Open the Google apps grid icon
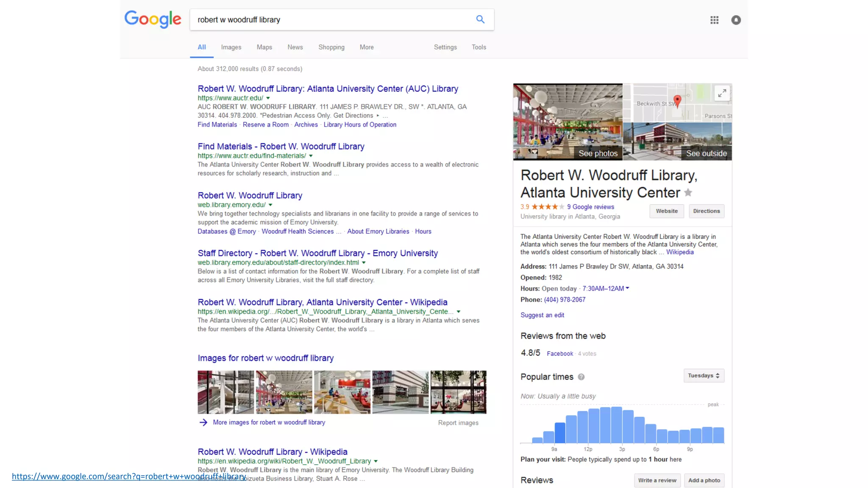868x488 pixels. 715,20
